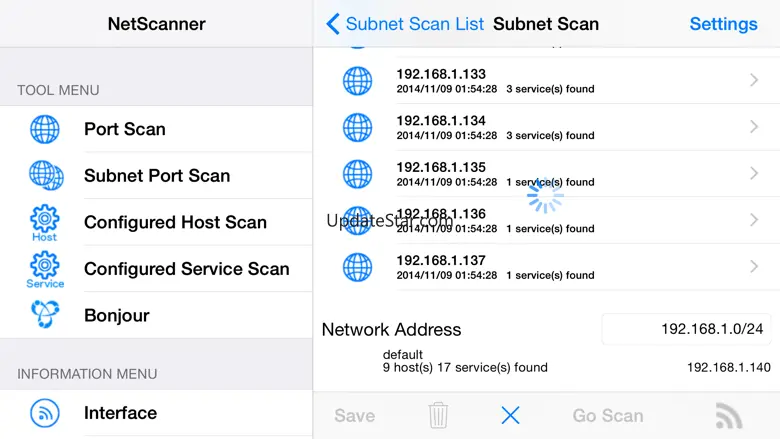Open details chevron for 192.168.1.135

click(754, 174)
